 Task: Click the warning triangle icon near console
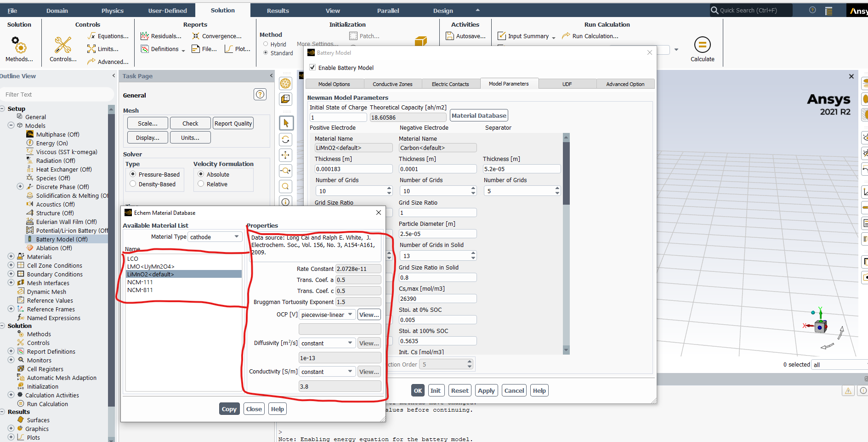(x=848, y=390)
